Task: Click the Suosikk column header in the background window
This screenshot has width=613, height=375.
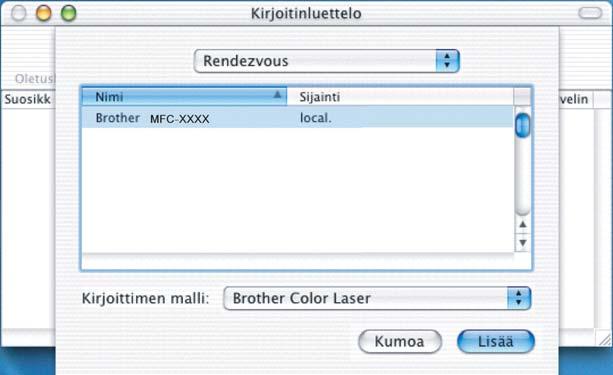Action: 28,99
